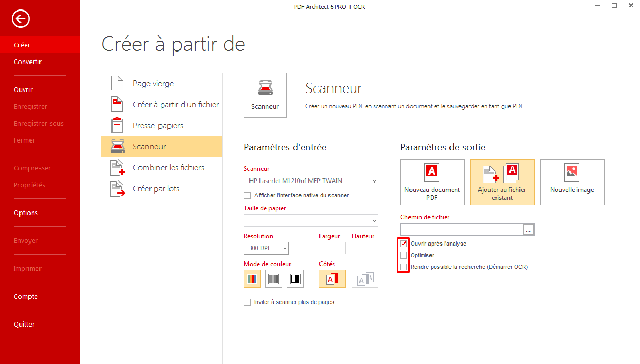Select Créer par lots option
640x364 pixels.
click(x=162, y=188)
